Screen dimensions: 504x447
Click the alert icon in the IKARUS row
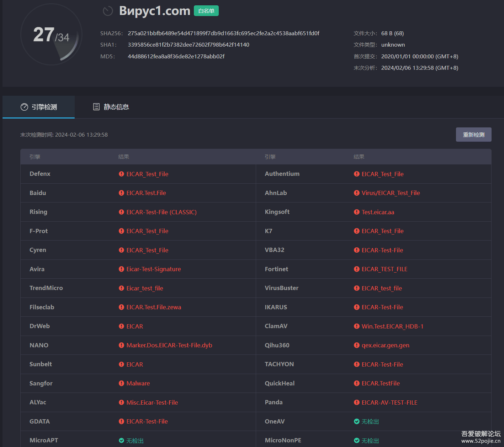357,307
